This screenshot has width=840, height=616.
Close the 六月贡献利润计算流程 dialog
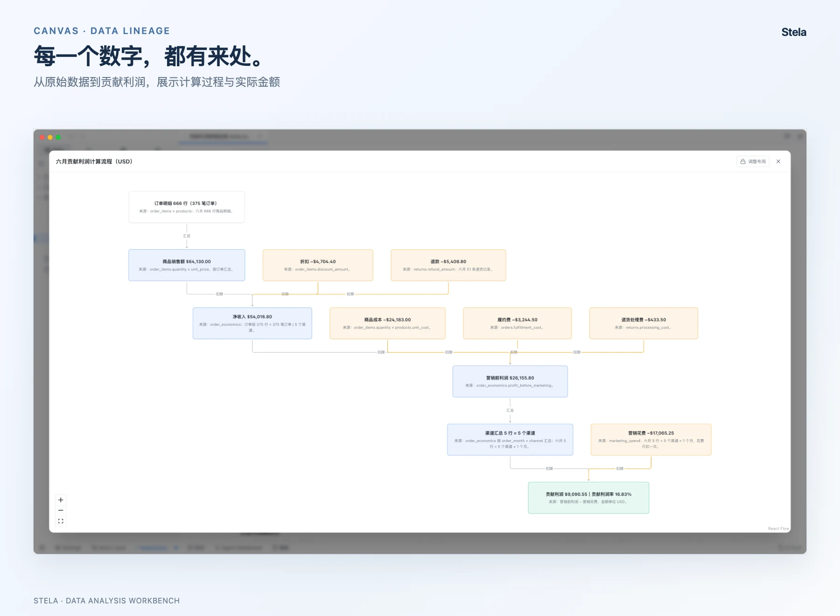(x=778, y=161)
